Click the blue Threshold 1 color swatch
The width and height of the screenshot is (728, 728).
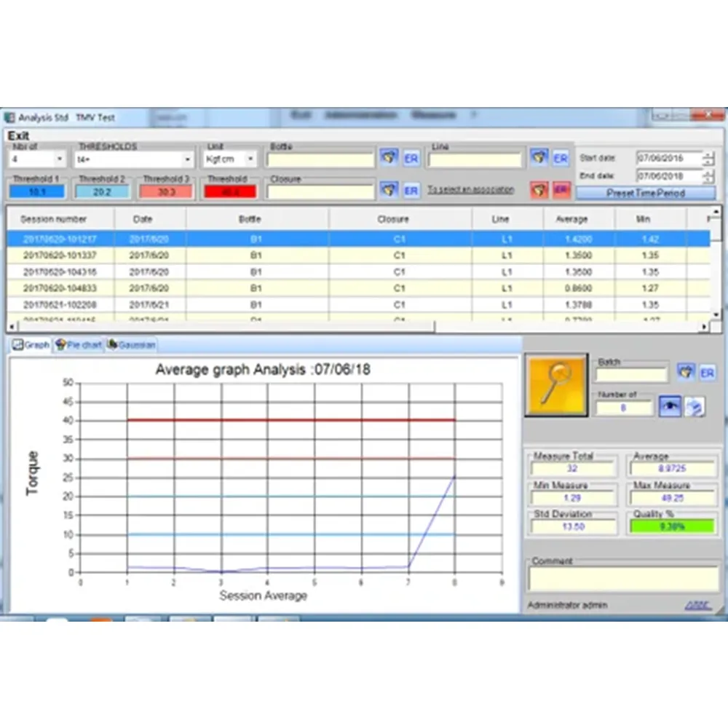(37, 192)
